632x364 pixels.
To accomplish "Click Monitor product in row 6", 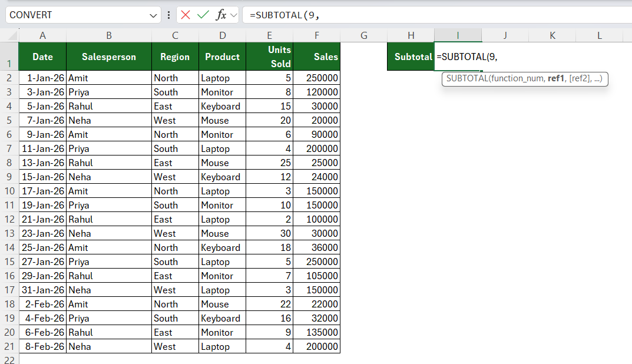I will click(223, 135).
